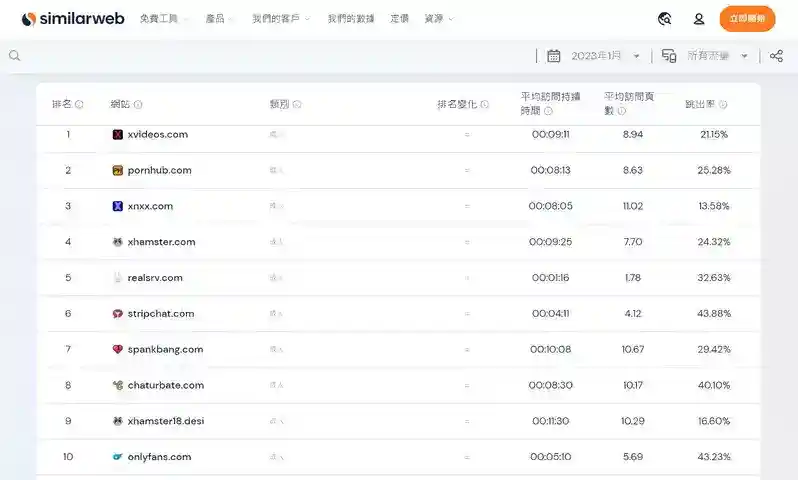Click the 排名 column header
Viewport: 798px width, 480px height.
tap(62, 104)
